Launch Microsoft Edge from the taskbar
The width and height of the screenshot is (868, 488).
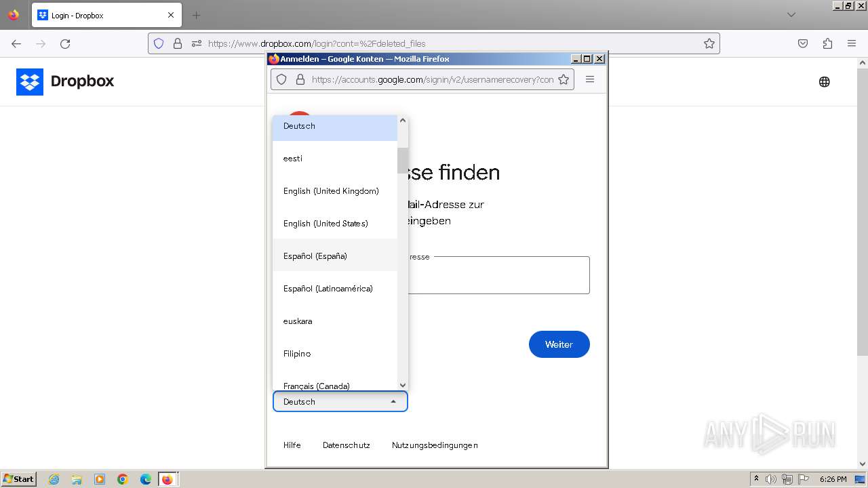click(146, 479)
